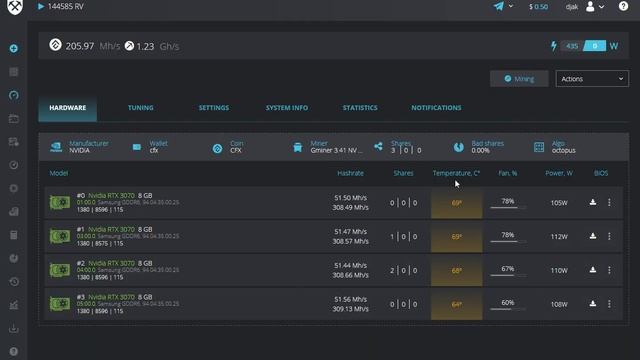Click the 105W power value

[x=559, y=203]
